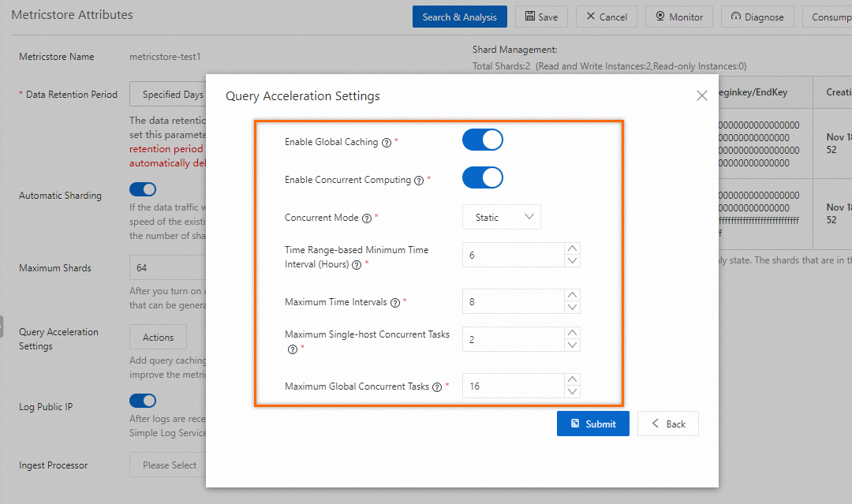Decrease Maximum Global Concurrent Tasks value
Image resolution: width=852 pixels, height=504 pixels.
(x=572, y=392)
